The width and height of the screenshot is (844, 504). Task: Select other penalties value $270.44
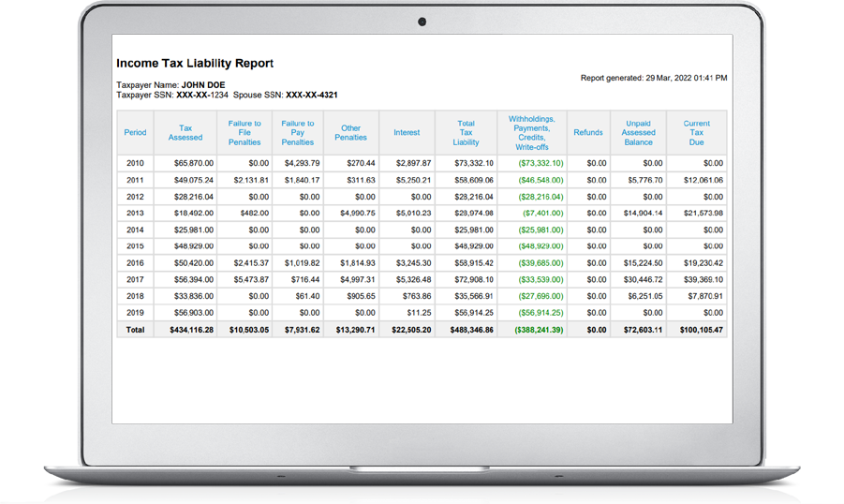click(x=362, y=163)
